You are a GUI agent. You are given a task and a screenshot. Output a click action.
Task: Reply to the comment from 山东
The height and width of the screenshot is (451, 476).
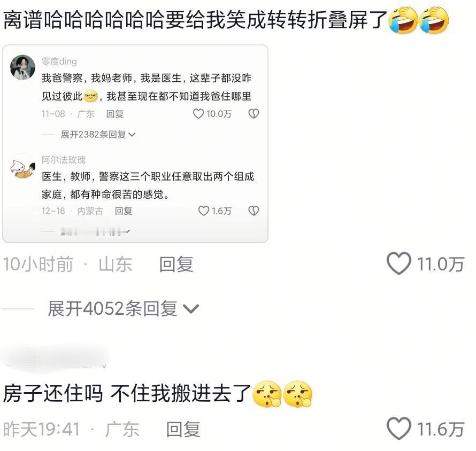176,264
